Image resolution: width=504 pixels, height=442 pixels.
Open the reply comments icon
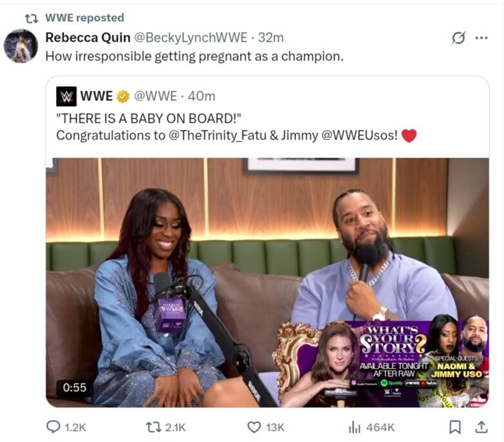[53, 427]
